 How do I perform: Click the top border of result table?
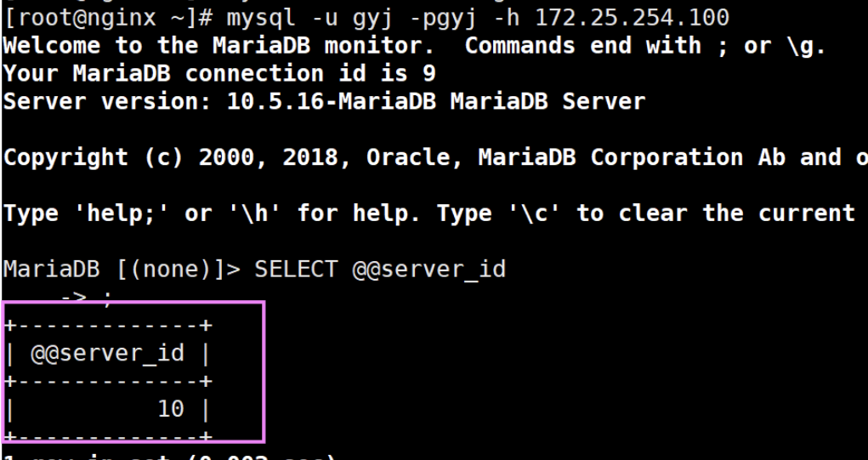[x=108, y=326]
